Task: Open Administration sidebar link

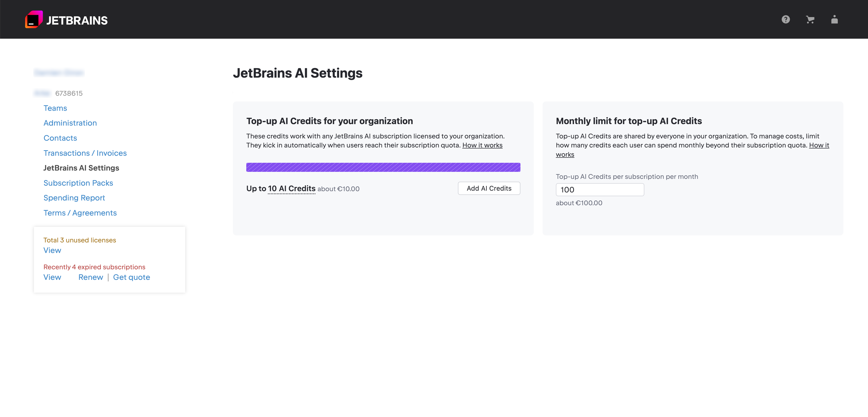Action: (70, 123)
